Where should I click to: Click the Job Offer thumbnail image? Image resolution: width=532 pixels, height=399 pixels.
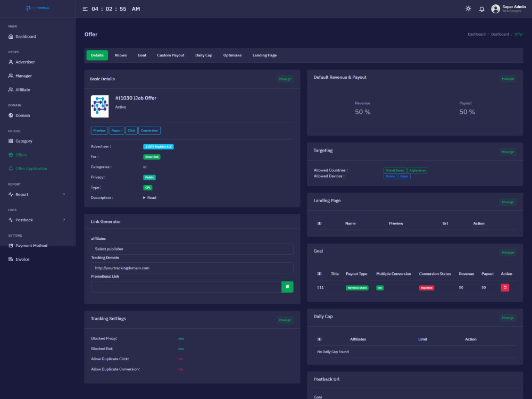click(x=100, y=106)
